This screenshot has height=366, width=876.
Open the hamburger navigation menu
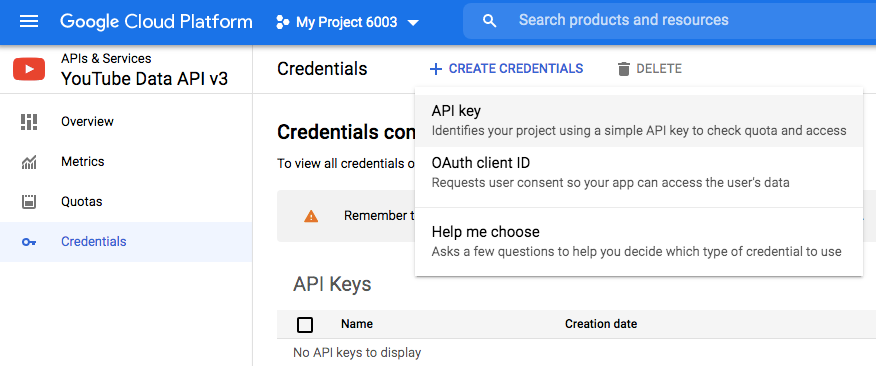pyautogui.click(x=29, y=22)
